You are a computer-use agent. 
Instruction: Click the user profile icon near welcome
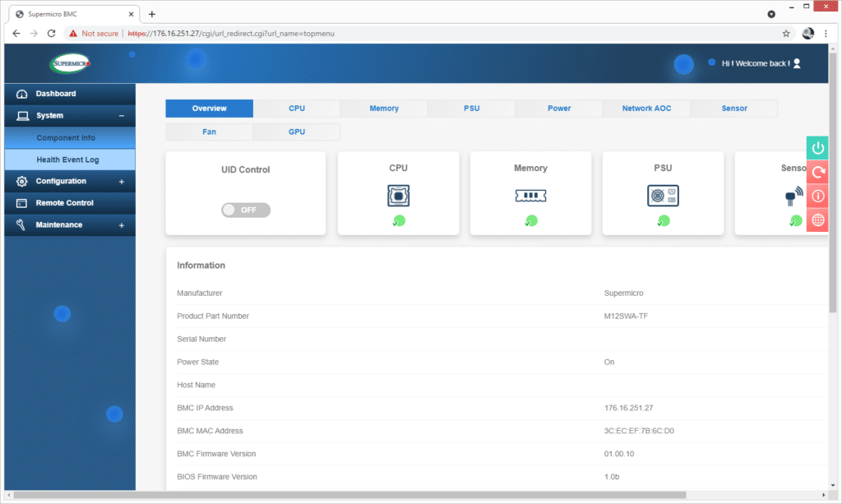click(x=797, y=63)
